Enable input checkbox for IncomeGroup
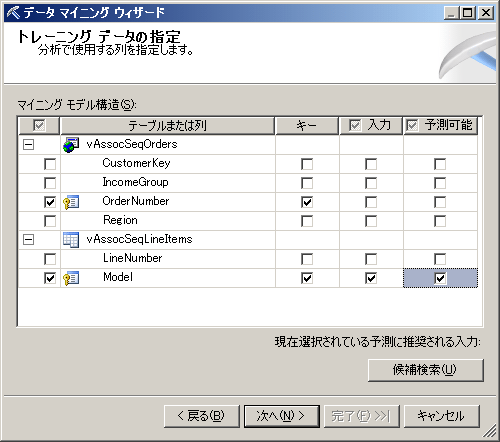 (x=371, y=183)
